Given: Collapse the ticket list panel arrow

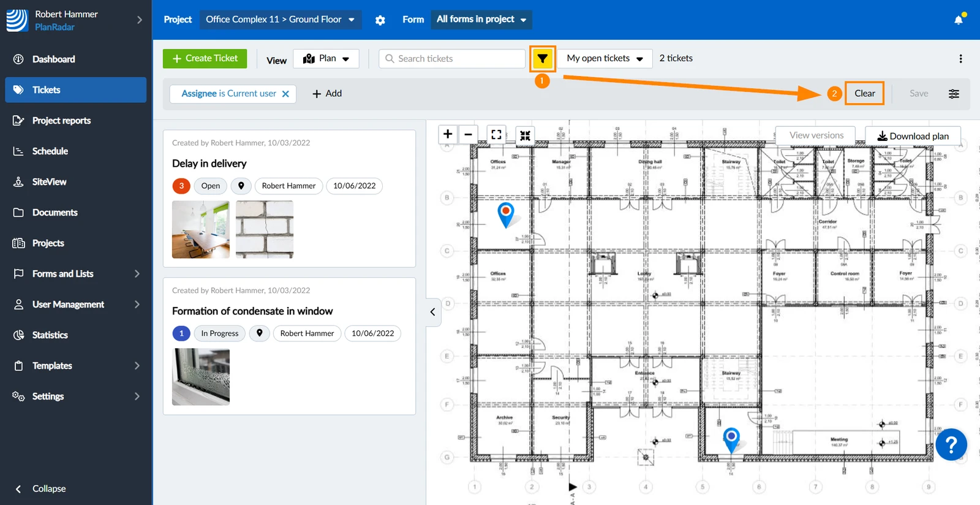Looking at the screenshot, I should point(433,312).
